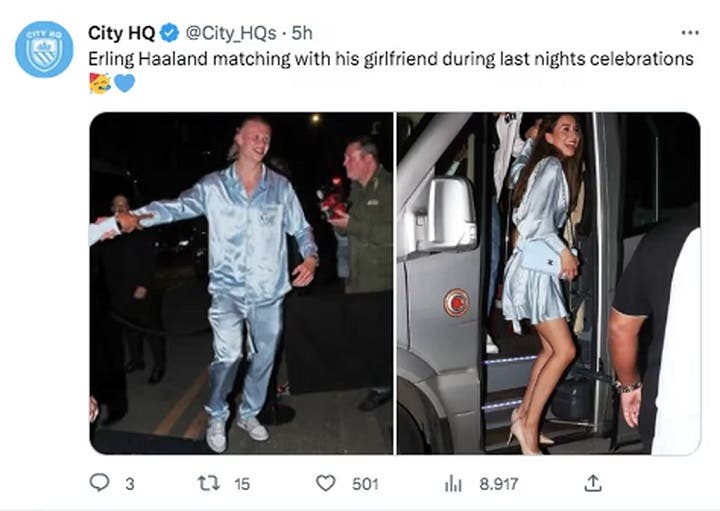Click the blue verified badge
Screen dimensions: 720x511
coord(170,33)
